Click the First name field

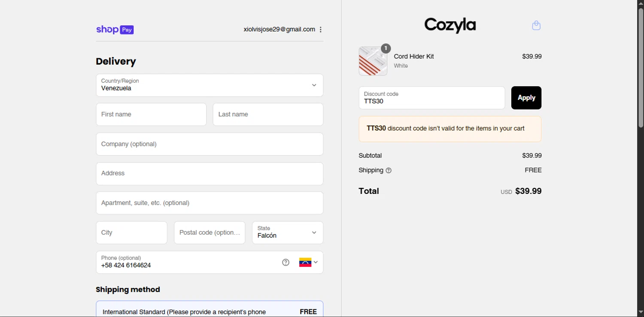[x=151, y=114]
